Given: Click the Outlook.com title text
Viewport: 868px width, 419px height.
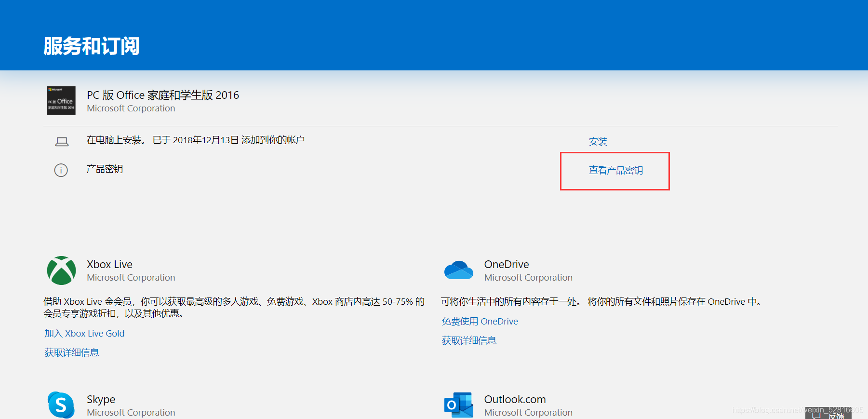Looking at the screenshot, I should point(515,399).
